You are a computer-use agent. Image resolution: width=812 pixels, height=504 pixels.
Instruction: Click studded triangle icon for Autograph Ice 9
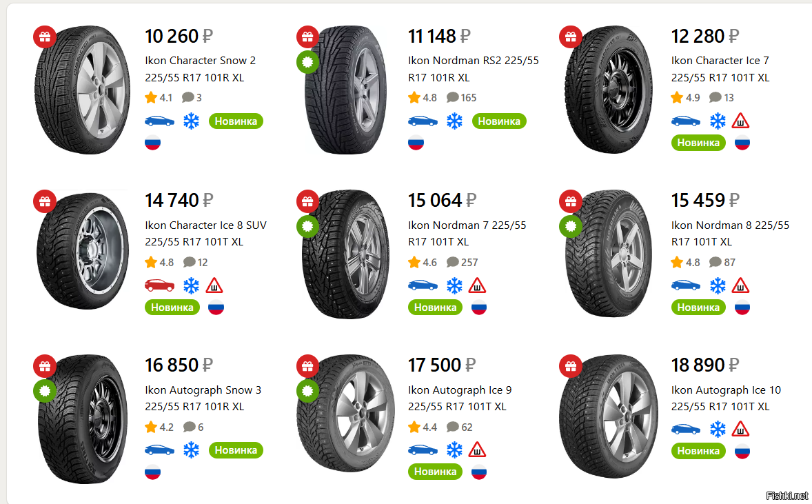tap(477, 450)
